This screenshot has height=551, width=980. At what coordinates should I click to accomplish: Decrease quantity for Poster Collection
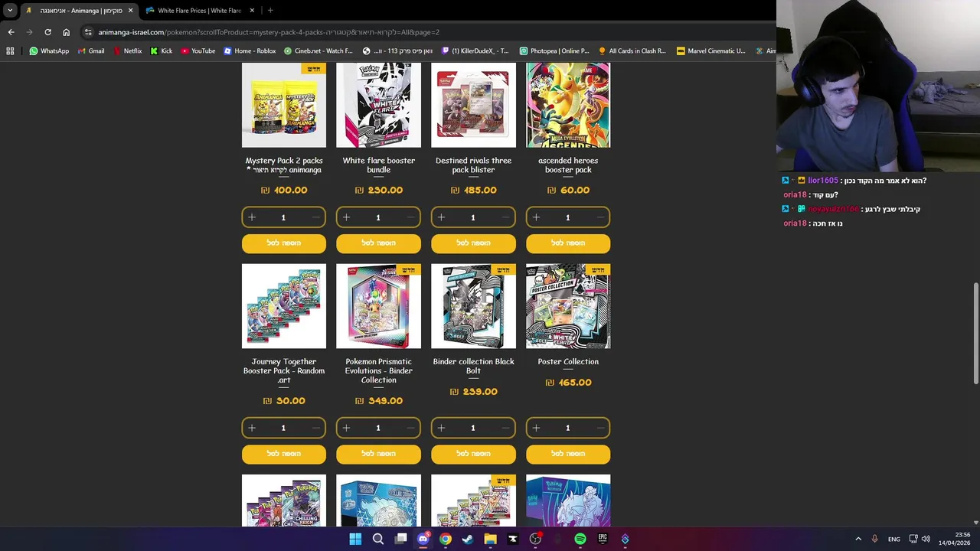(601, 428)
